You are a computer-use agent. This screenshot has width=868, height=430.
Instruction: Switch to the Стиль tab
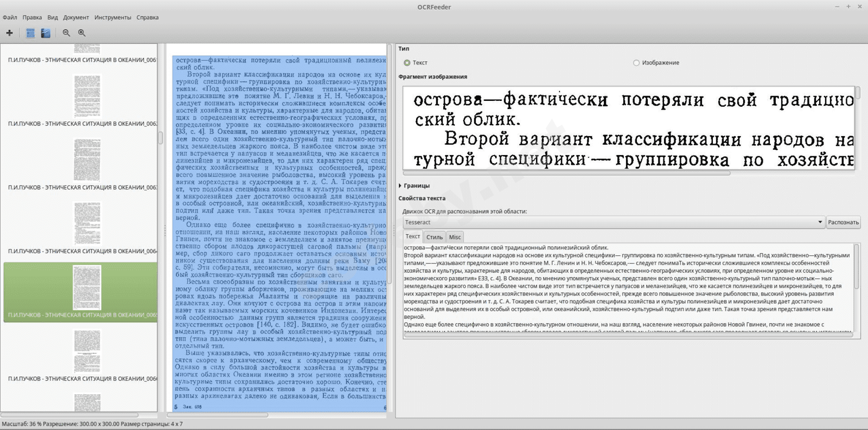[435, 237]
